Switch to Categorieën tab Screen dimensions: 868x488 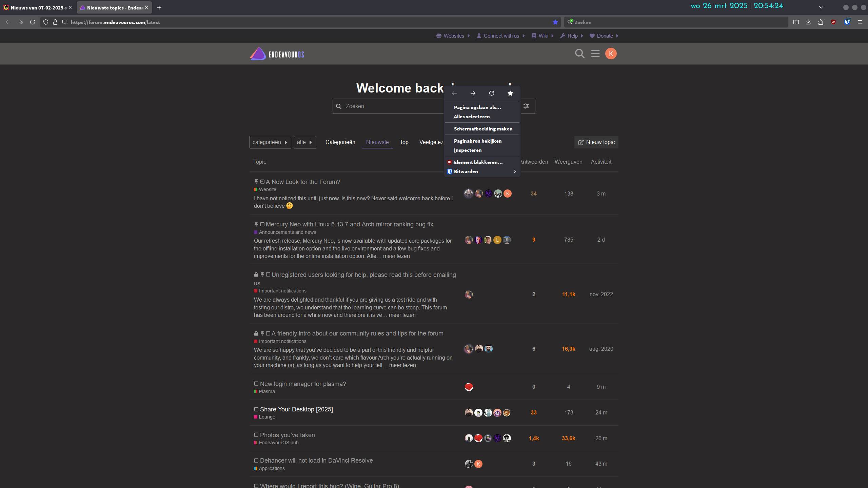coord(340,142)
